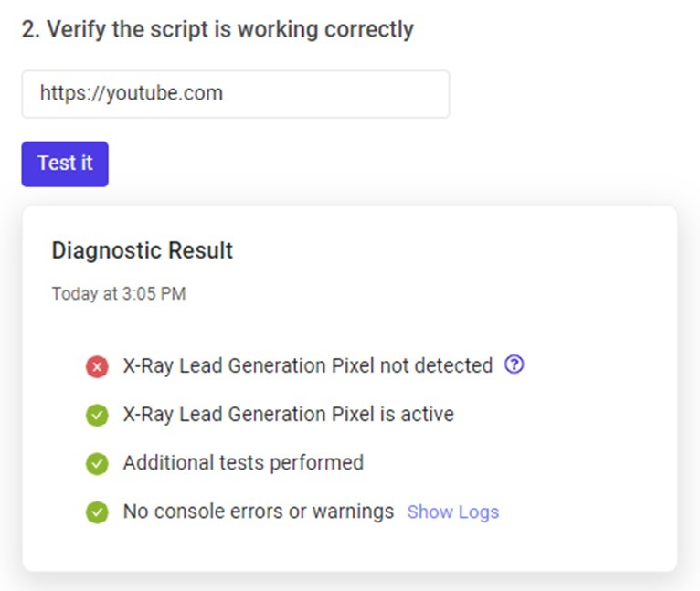
Task: Click the Additional tests performed text
Action: [x=243, y=463]
